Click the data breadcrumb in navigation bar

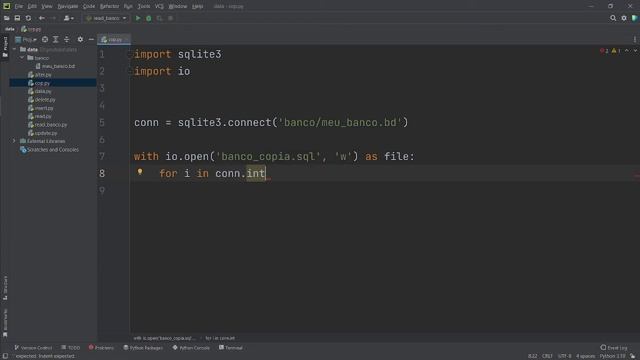pyautogui.click(x=10, y=29)
